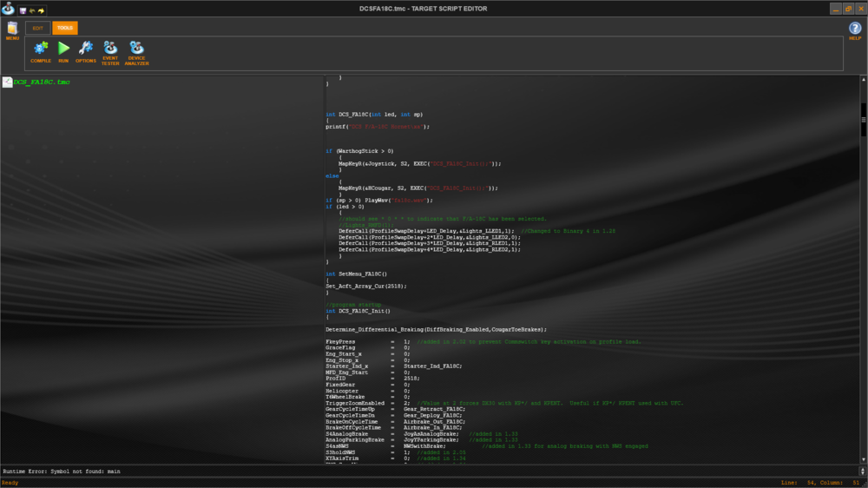Click the 'Determine_Differential_Braking' line

click(x=437, y=330)
